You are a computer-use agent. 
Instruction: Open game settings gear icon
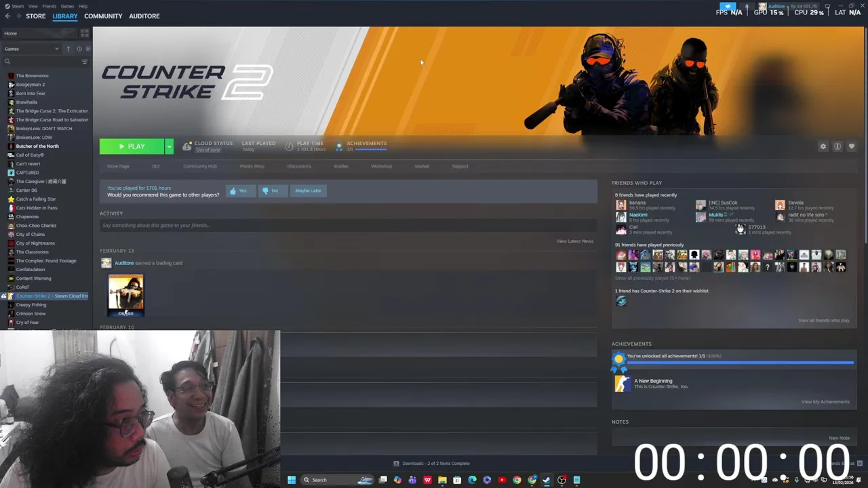click(x=823, y=146)
